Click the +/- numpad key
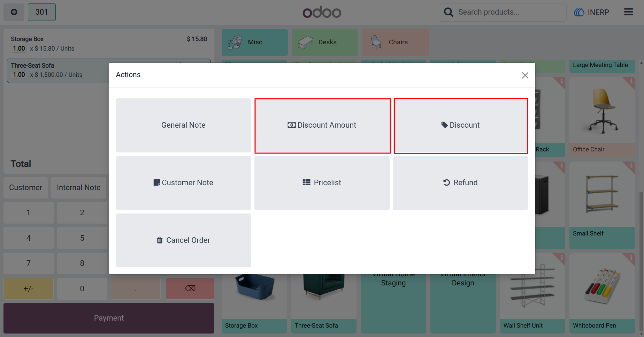Viewport: 644px width, 337px height. pyautogui.click(x=29, y=289)
